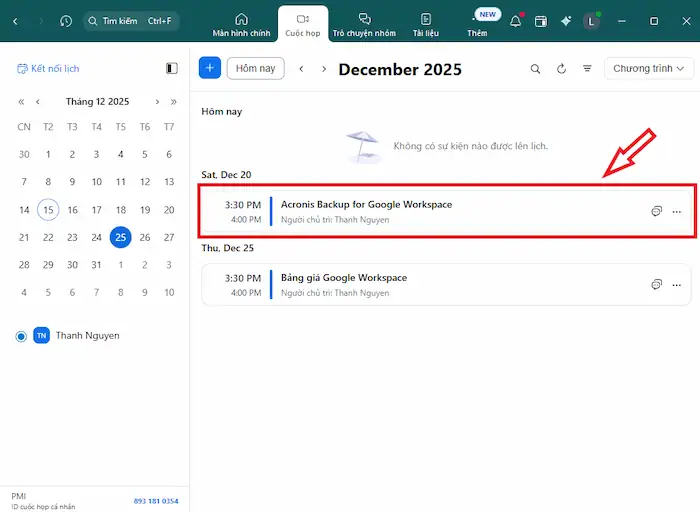Click the Hôm nay button

coord(255,68)
